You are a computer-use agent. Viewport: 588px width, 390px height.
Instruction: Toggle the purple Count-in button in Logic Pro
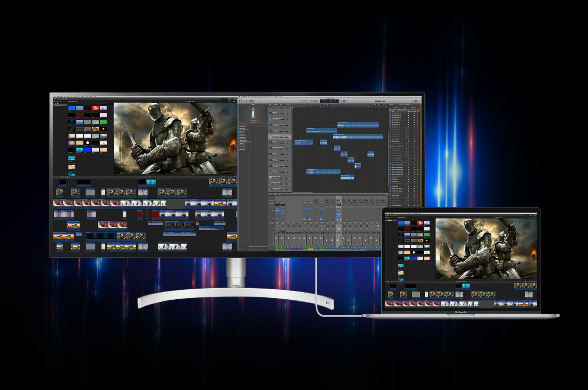344,101
